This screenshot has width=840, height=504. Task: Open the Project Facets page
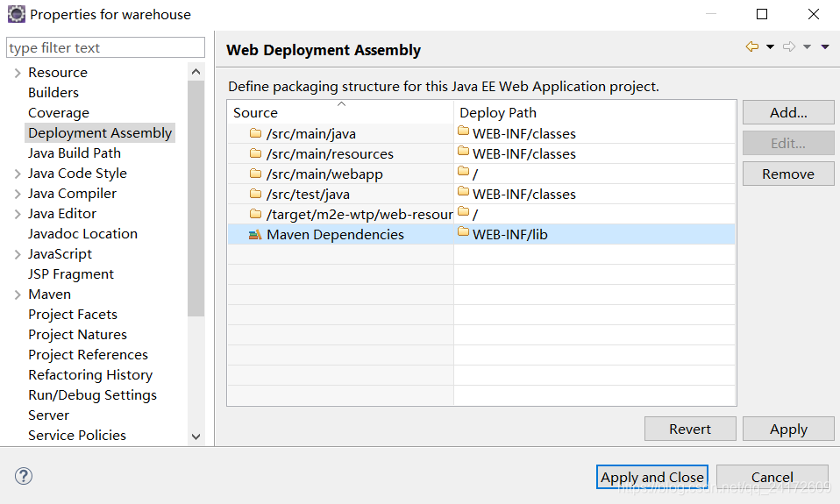click(x=73, y=314)
